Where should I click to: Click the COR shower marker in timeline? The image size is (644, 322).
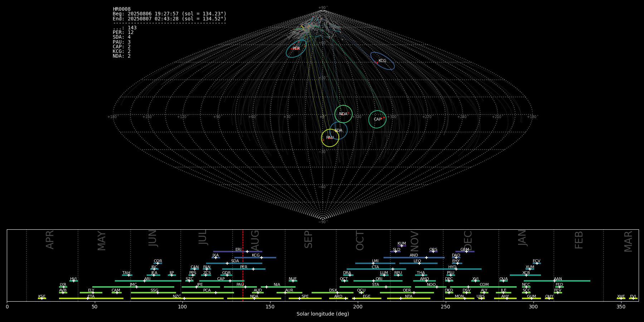coord(158,263)
